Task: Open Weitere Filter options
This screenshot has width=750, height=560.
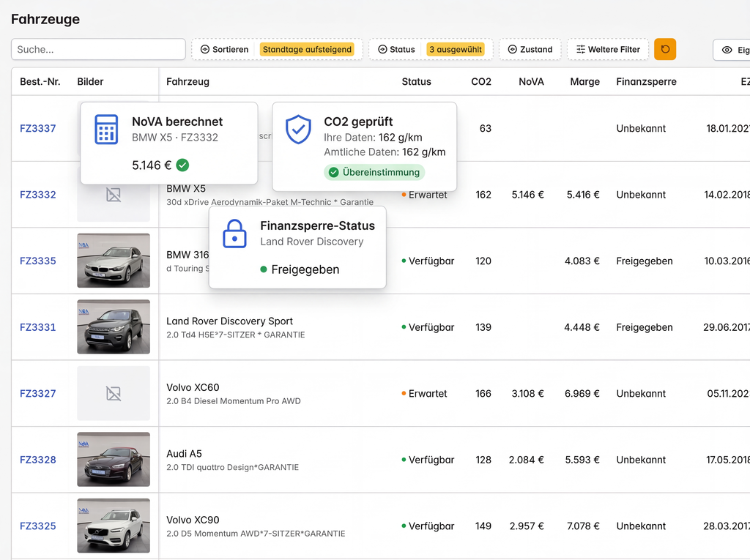Action: tap(607, 50)
